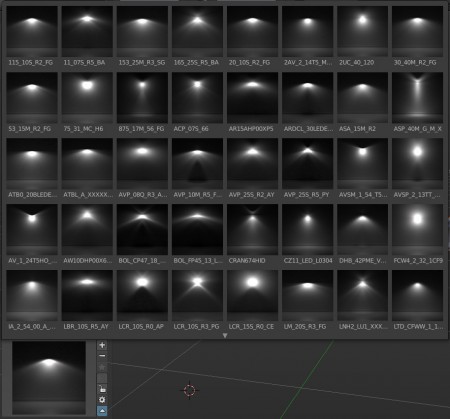Pick the LBR_10S_R5_AY profile thumbnail

click(x=87, y=300)
